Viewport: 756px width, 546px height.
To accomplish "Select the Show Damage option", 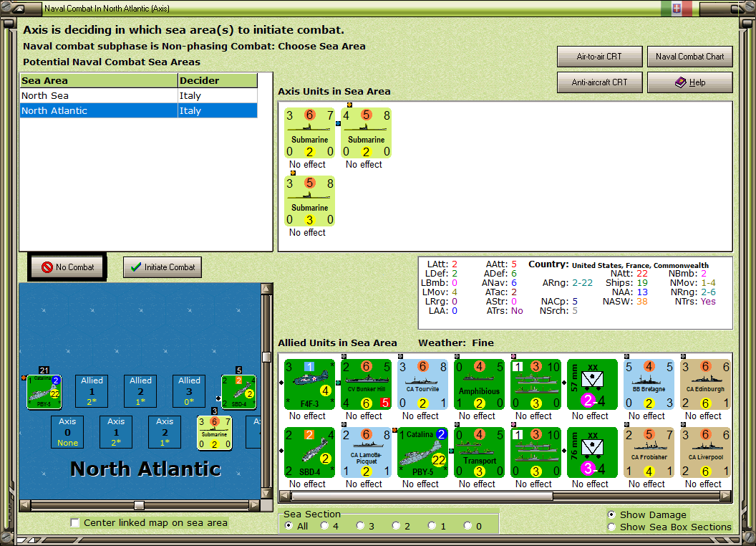I will [x=612, y=514].
